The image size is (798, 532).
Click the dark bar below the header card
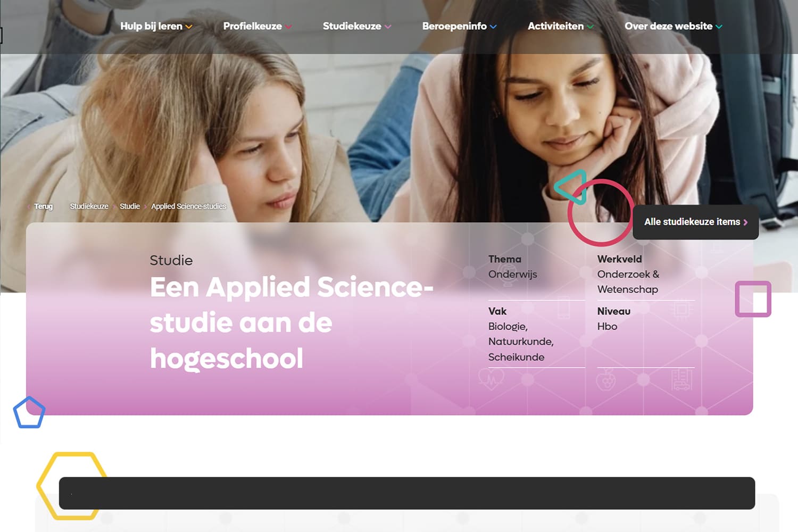[x=407, y=493]
